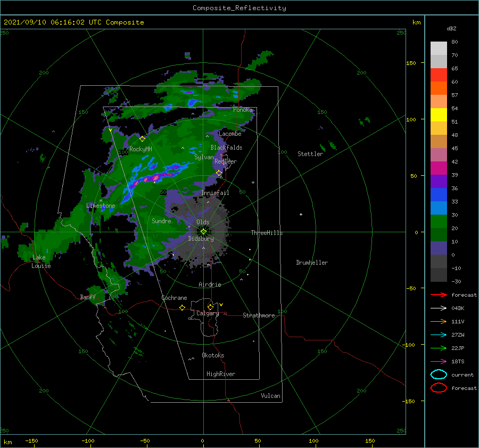Click the Stettler label
This screenshot has height=448, width=479.
point(310,154)
